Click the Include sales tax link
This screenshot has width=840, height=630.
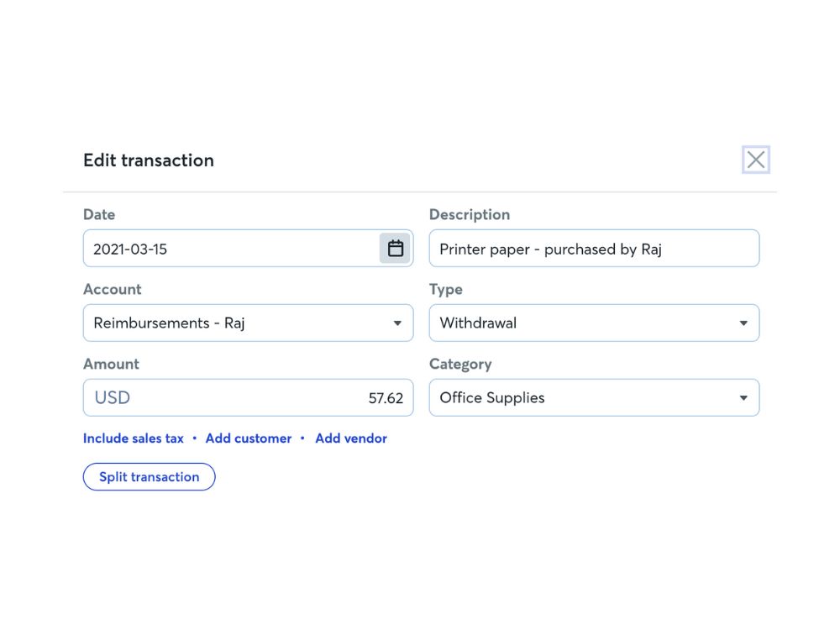[134, 438]
